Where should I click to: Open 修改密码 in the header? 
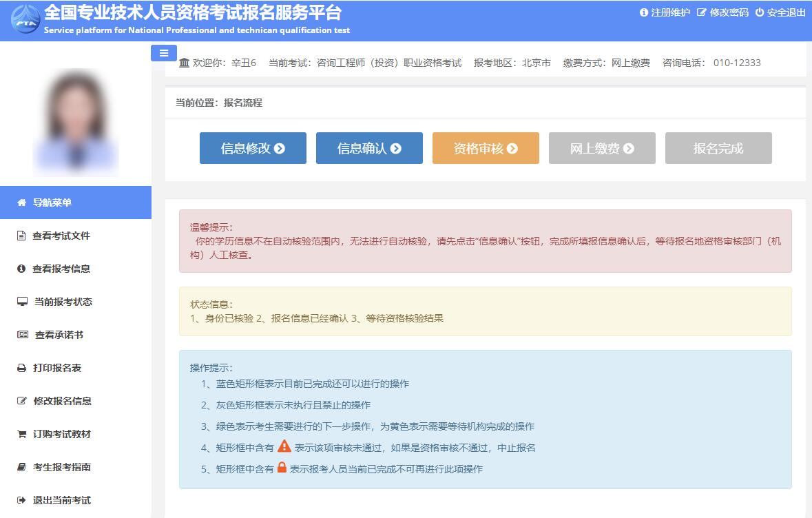pyautogui.click(x=722, y=12)
